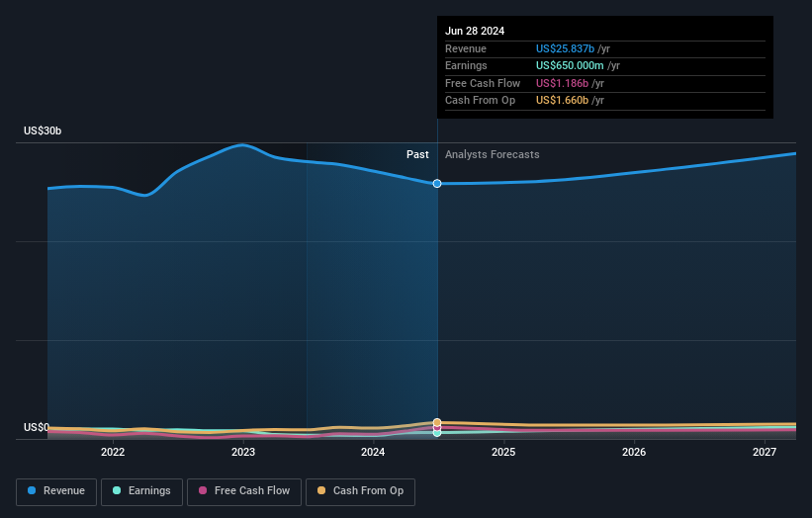The image size is (812, 518).
Task: Select the 2027 x-axis label
Action: [765, 453]
